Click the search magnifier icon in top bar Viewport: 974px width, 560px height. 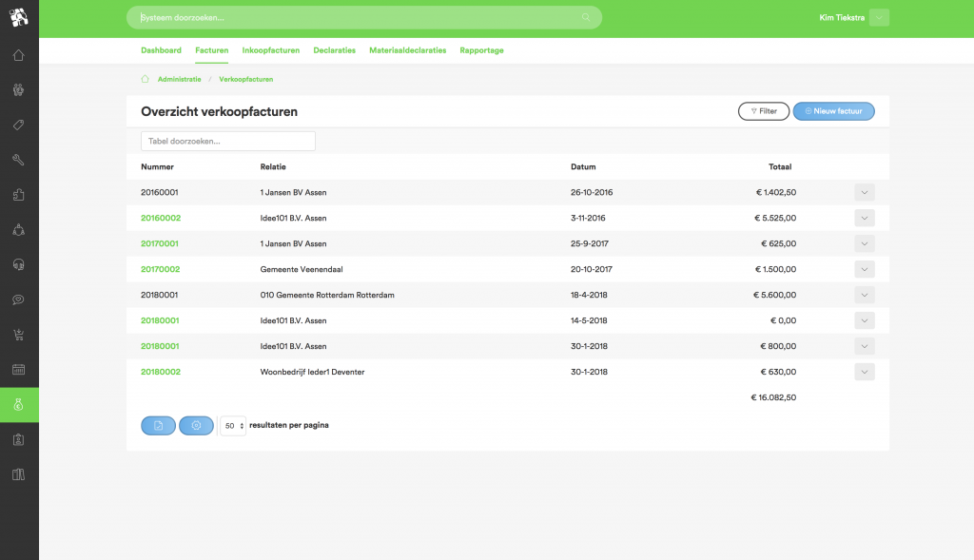click(x=586, y=18)
